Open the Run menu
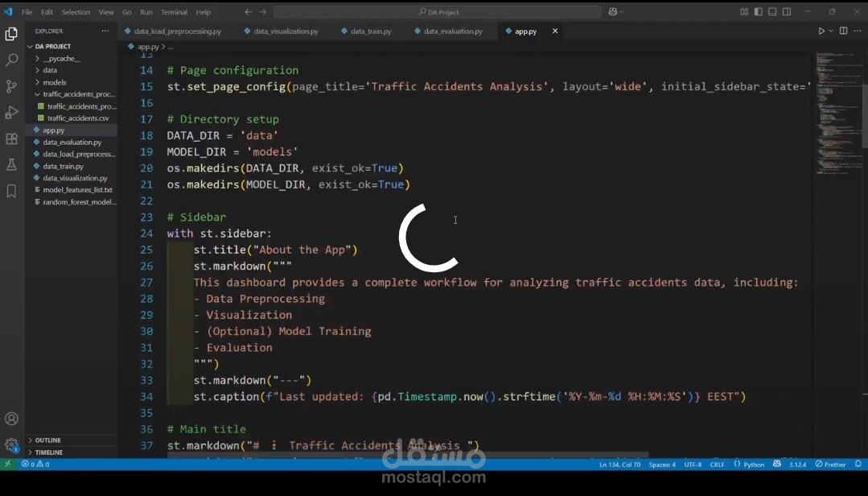This screenshot has width=868, height=496. (x=146, y=11)
